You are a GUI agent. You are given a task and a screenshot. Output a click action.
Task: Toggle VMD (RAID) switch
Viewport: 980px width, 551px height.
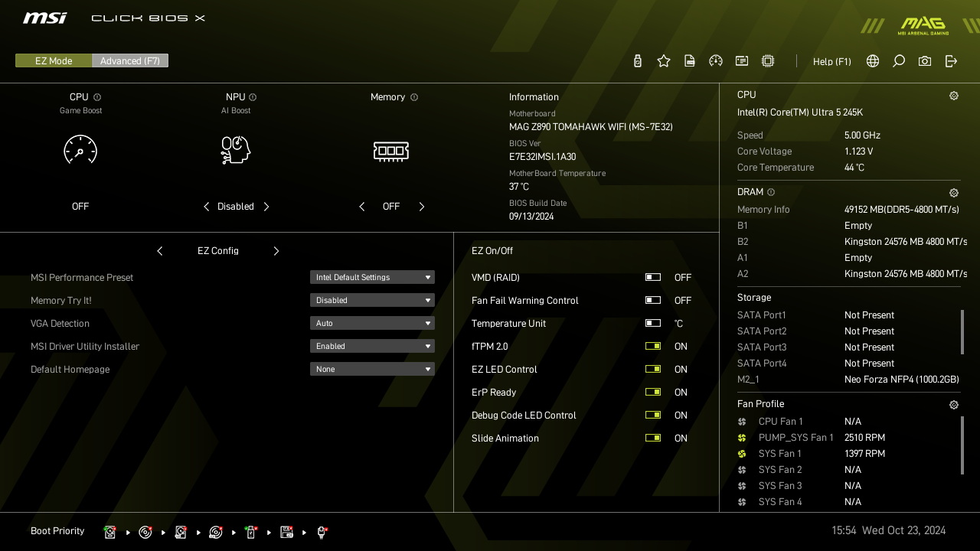coord(653,278)
